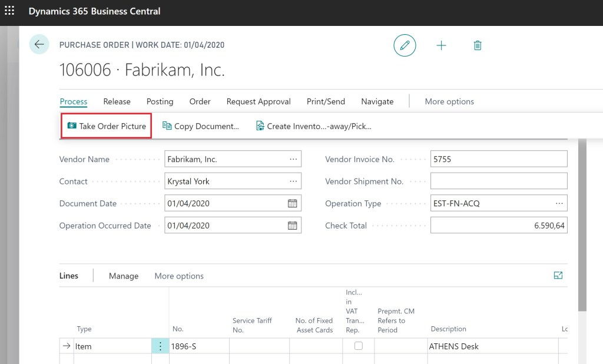This screenshot has width=603, height=364.
Task: Open the Navigate menu tab
Action: point(377,101)
